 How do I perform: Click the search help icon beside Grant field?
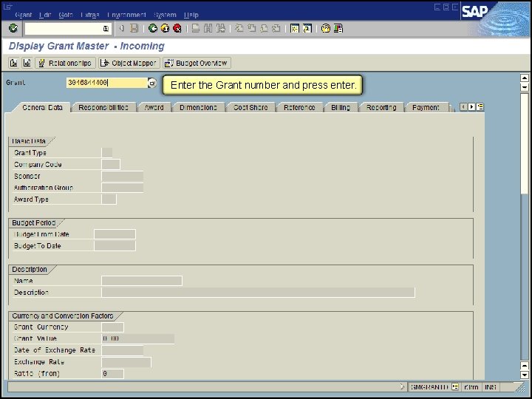click(x=152, y=83)
